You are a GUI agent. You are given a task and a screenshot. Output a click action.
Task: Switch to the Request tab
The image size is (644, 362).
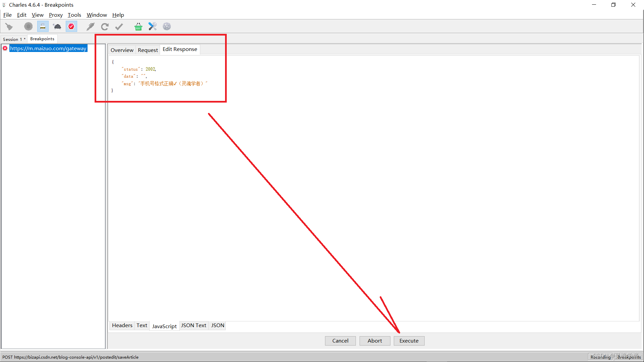click(148, 50)
